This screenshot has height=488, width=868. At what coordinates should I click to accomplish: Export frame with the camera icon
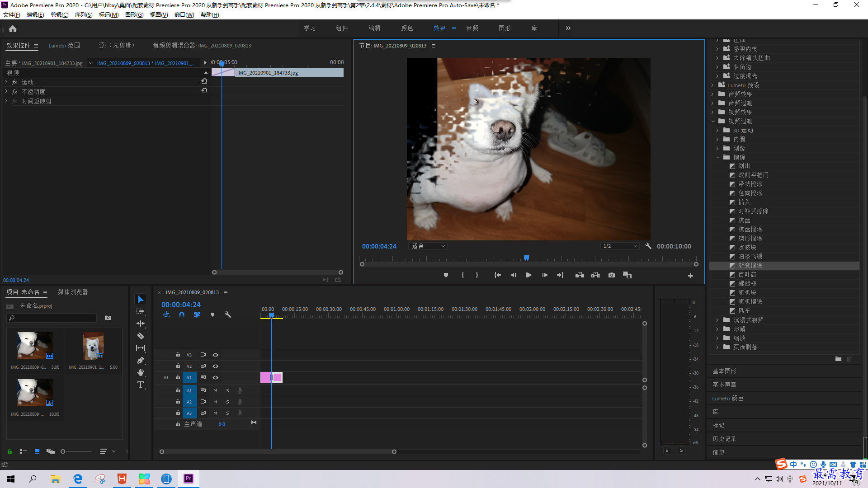(x=612, y=275)
